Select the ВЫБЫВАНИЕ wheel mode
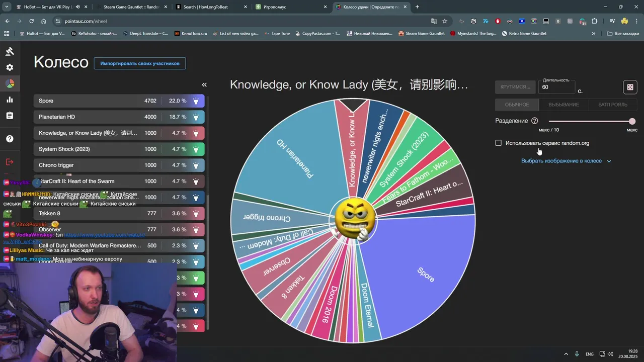This screenshot has height=362, width=644. [x=563, y=105]
